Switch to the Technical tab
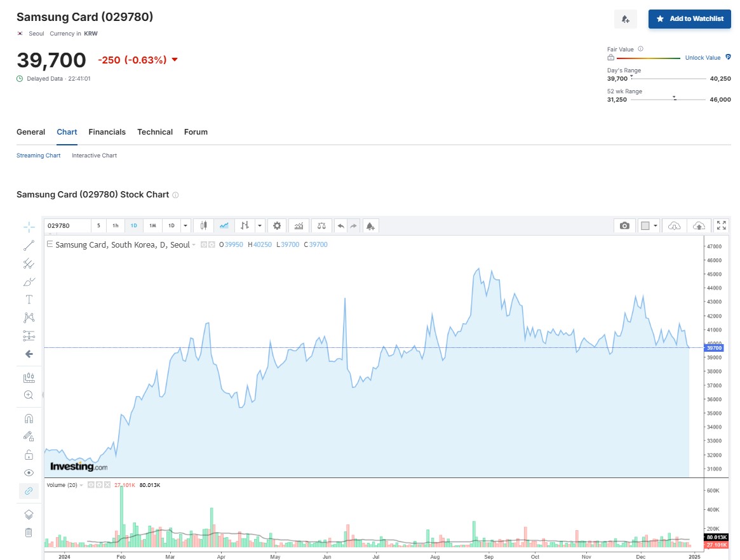 [x=155, y=132]
